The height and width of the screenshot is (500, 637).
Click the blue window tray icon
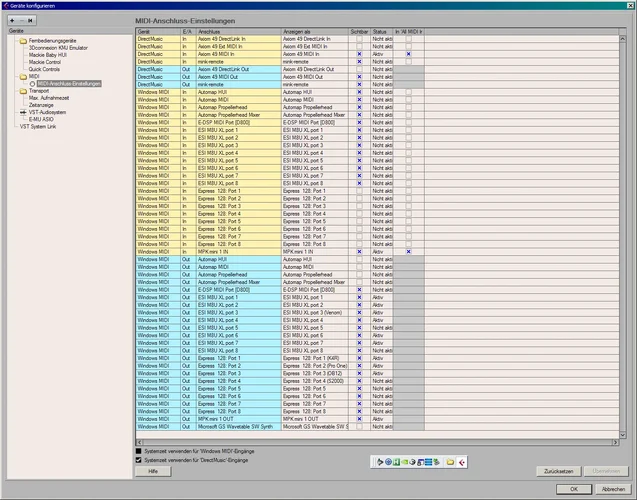tap(420, 462)
